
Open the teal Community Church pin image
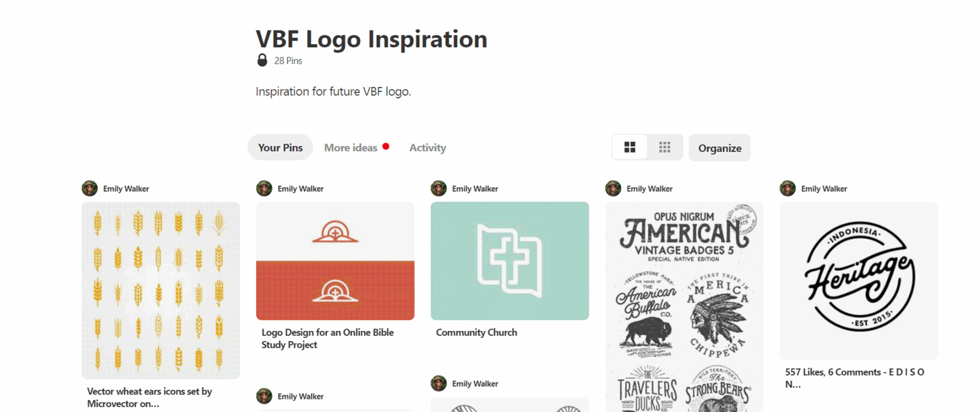[510, 261]
